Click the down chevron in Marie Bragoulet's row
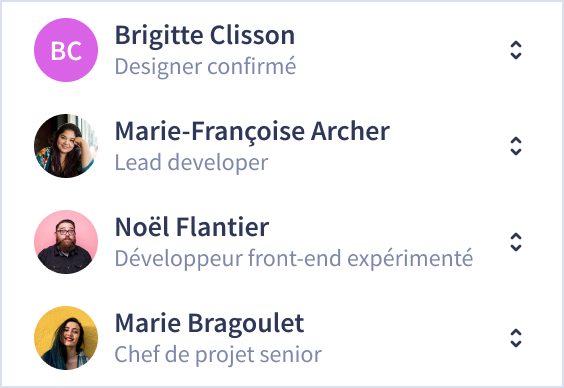Viewport: 564px width, 388px height. (x=516, y=344)
